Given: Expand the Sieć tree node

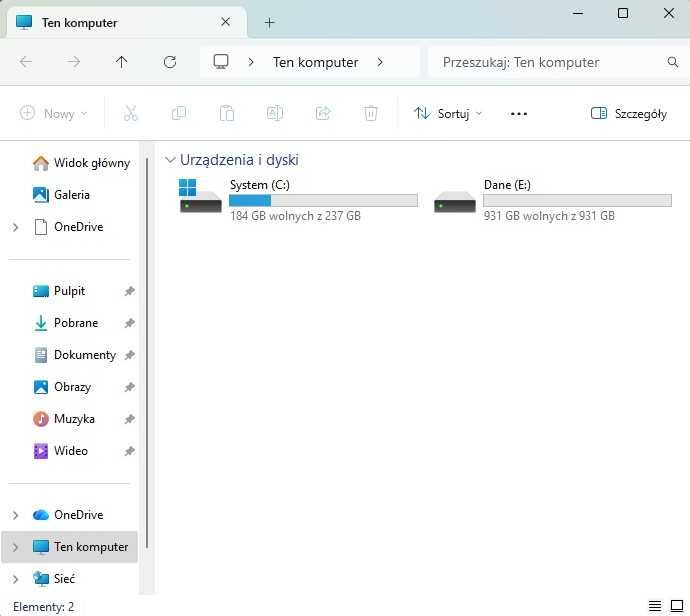Looking at the screenshot, I should [15, 579].
